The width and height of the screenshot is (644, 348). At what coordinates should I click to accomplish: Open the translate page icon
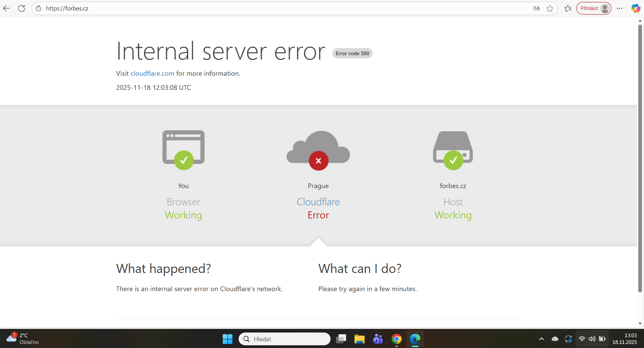(536, 8)
